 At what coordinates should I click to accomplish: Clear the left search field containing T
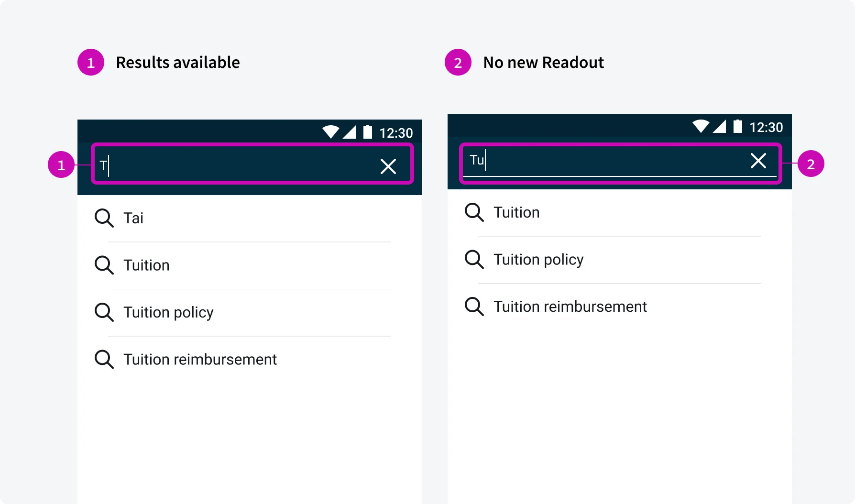[388, 166]
